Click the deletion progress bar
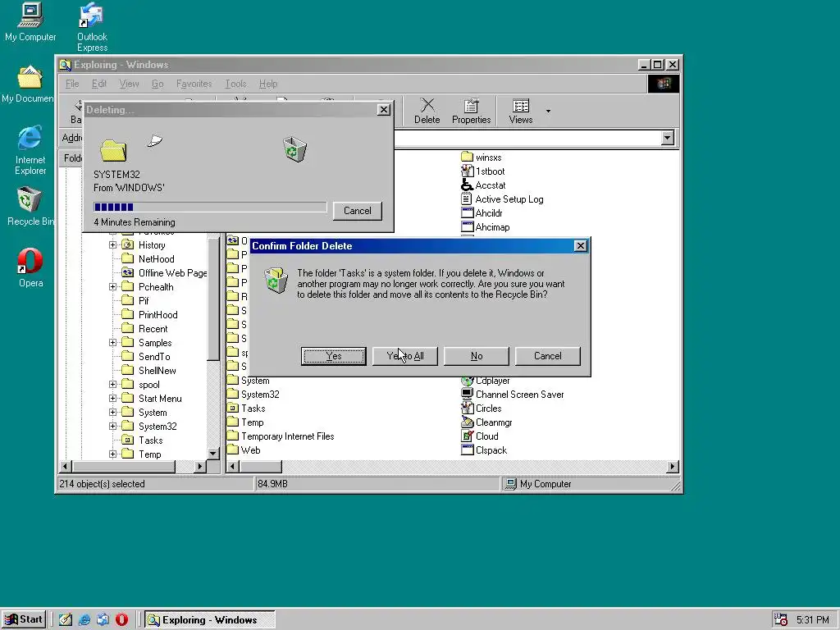The image size is (840, 630). 210,208
